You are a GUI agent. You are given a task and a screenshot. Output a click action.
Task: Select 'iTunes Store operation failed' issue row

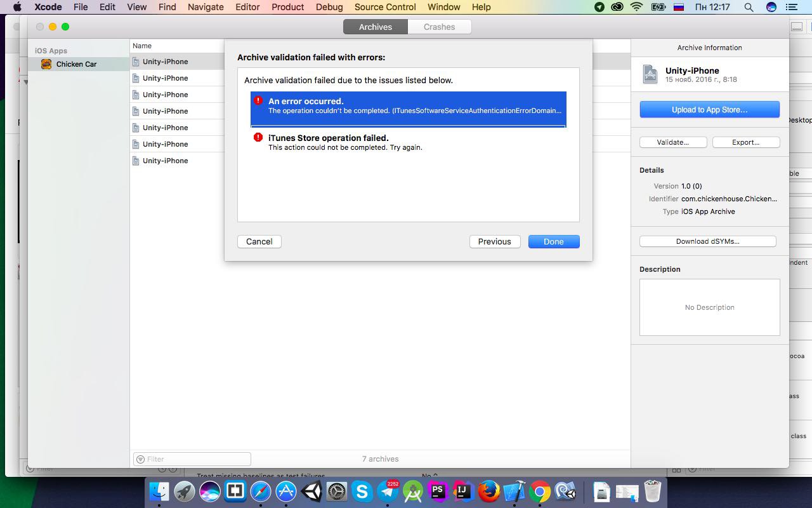click(x=409, y=142)
